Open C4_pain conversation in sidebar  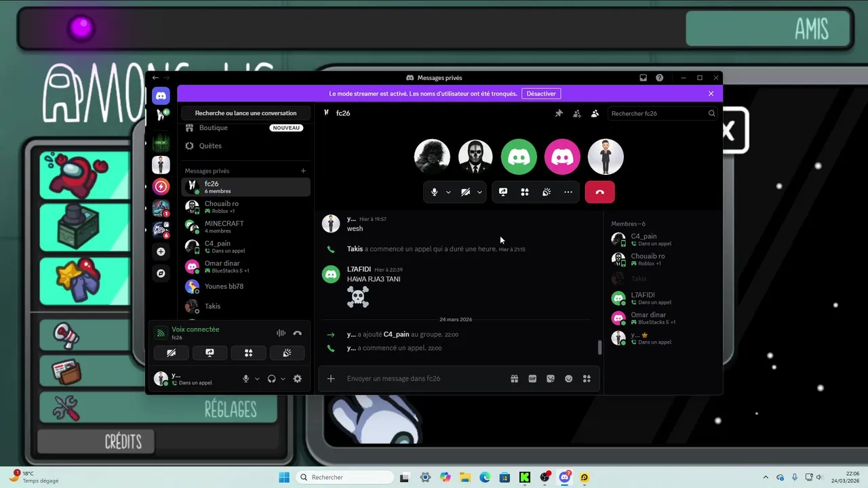click(245, 246)
